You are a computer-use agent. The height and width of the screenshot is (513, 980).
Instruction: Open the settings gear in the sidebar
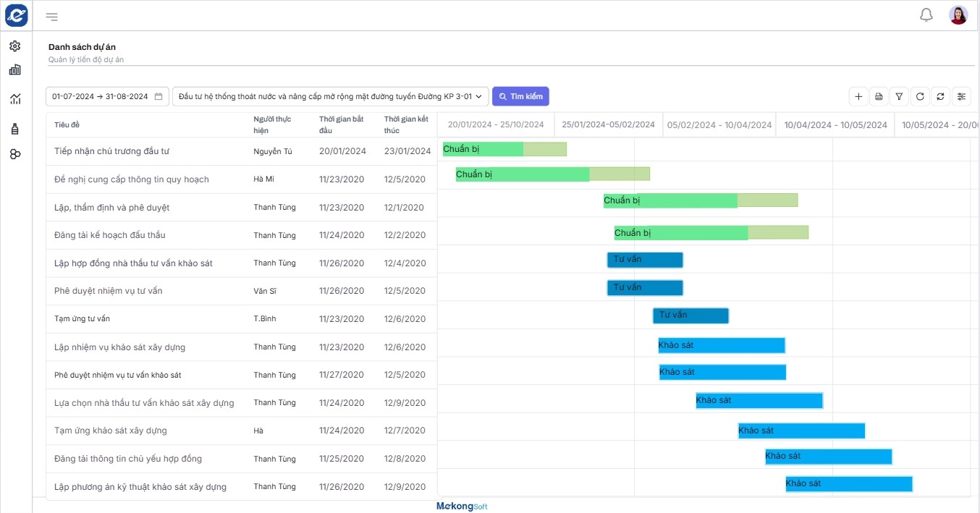[x=15, y=46]
